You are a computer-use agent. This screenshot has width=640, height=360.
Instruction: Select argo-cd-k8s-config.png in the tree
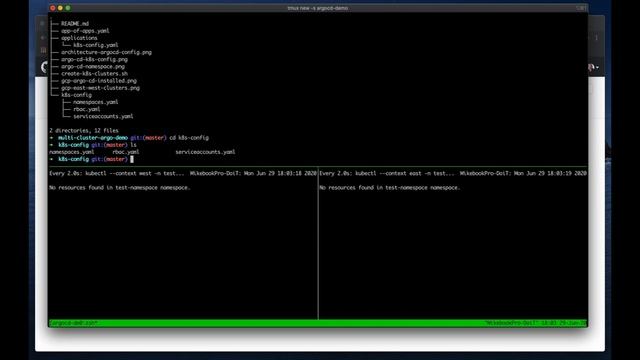(94, 60)
